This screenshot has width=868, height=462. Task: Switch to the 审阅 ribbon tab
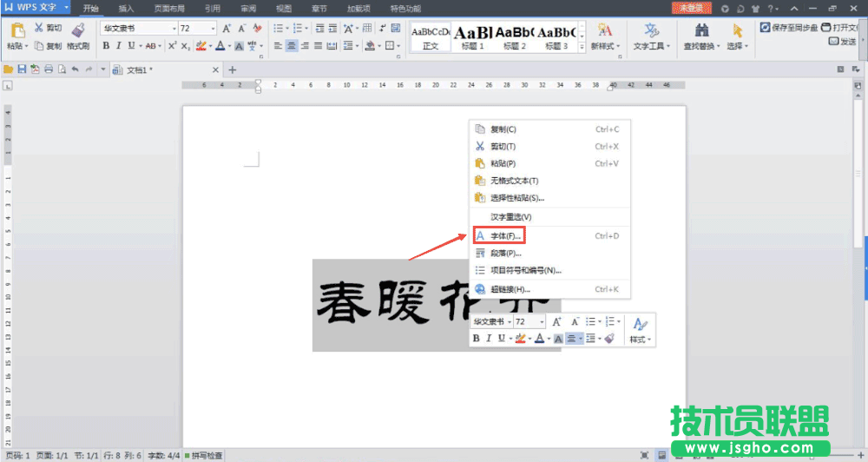coord(248,9)
